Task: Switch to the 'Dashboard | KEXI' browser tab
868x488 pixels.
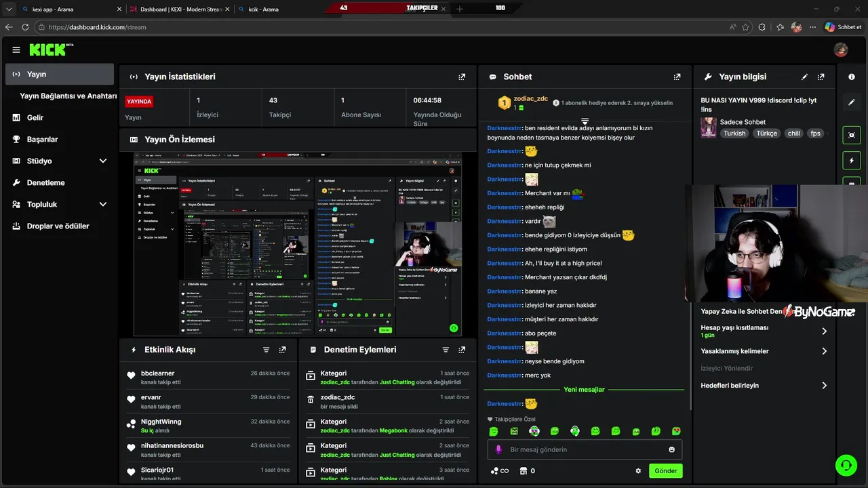Action: 180,9
